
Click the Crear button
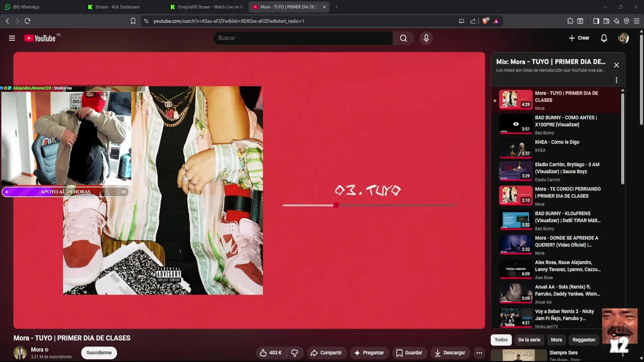579,38
